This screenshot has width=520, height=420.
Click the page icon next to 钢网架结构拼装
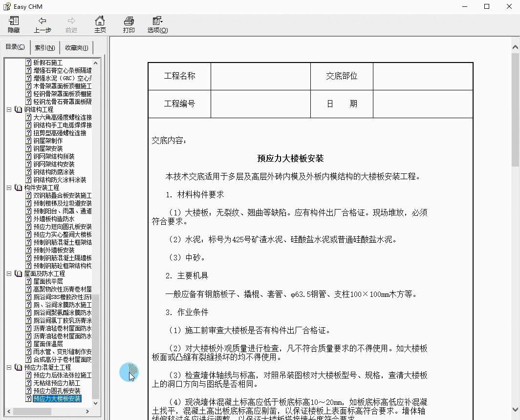point(28,156)
